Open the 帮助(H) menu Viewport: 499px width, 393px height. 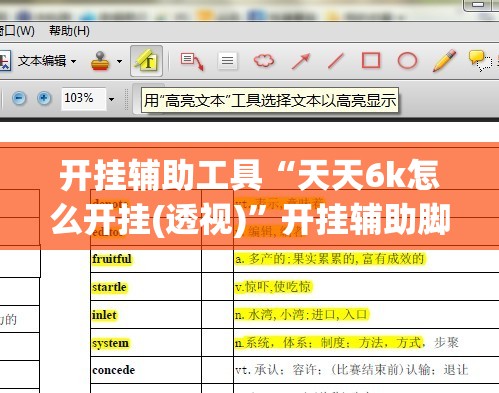click(69, 31)
